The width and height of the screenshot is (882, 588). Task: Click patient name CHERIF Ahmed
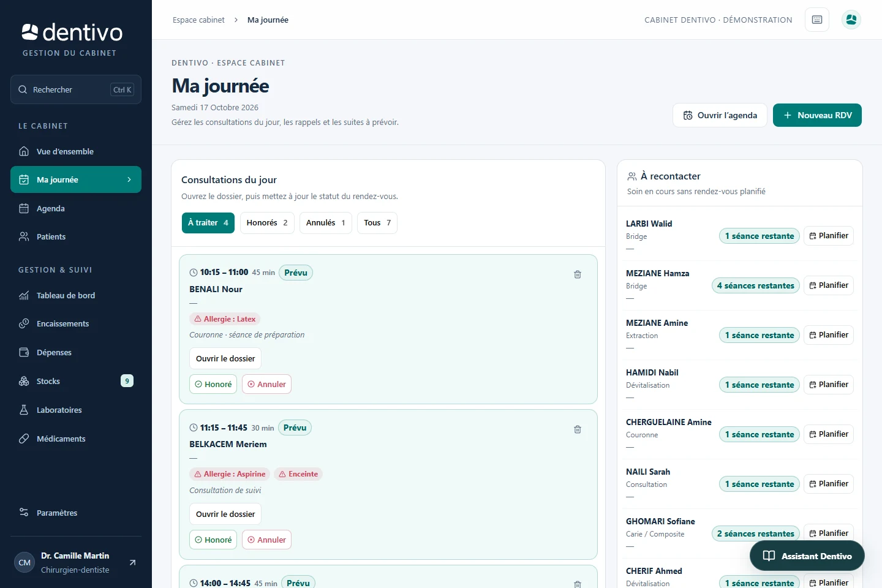(654, 571)
